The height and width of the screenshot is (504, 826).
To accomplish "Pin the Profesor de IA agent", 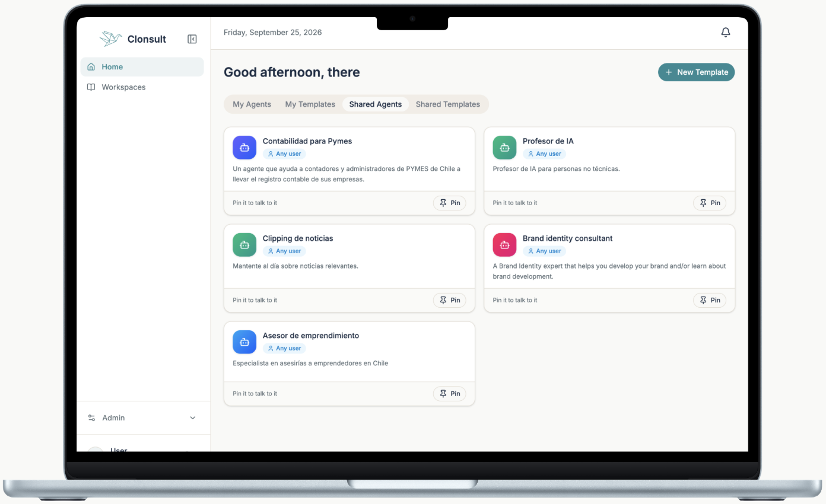I will click(710, 203).
